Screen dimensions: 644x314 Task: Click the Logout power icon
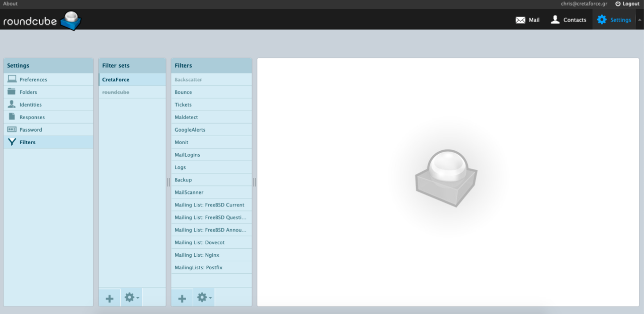pyautogui.click(x=618, y=4)
